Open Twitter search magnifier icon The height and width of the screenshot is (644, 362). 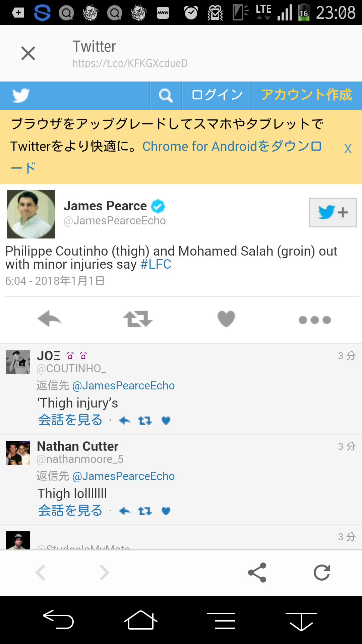click(x=166, y=96)
